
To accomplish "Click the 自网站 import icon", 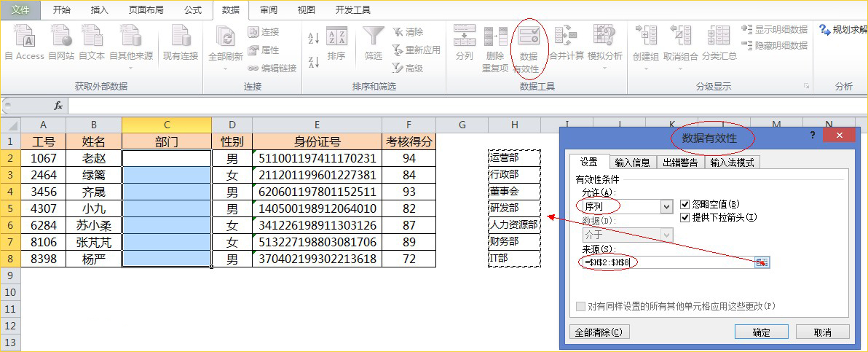I will coord(61,43).
